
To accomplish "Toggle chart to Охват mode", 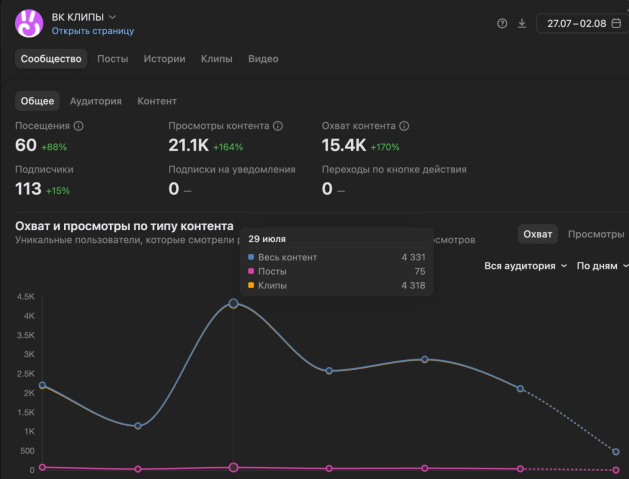I will (x=538, y=234).
